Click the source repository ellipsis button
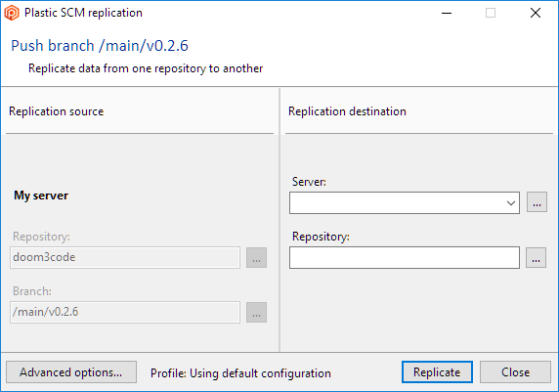Image resolution: width=559 pixels, height=392 pixels. 256,257
